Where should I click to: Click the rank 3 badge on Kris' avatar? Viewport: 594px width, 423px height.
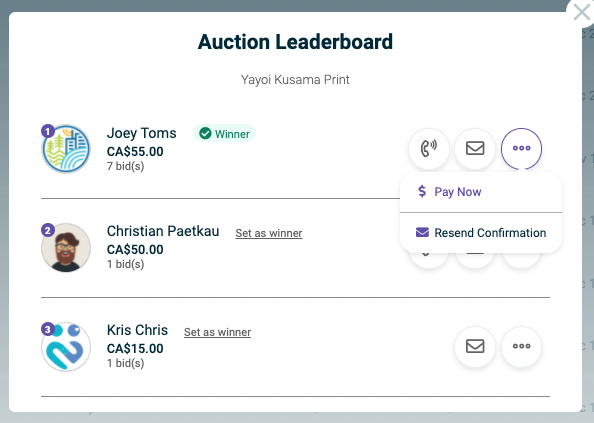(48, 329)
